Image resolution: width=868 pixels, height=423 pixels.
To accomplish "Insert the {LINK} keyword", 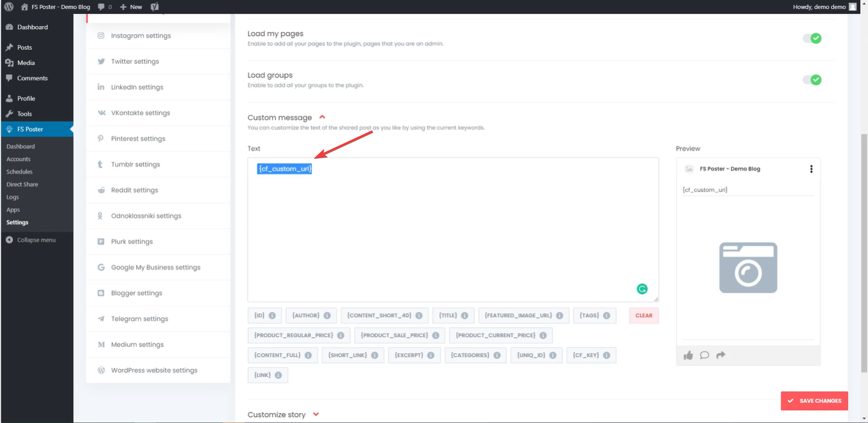I will click(268, 375).
